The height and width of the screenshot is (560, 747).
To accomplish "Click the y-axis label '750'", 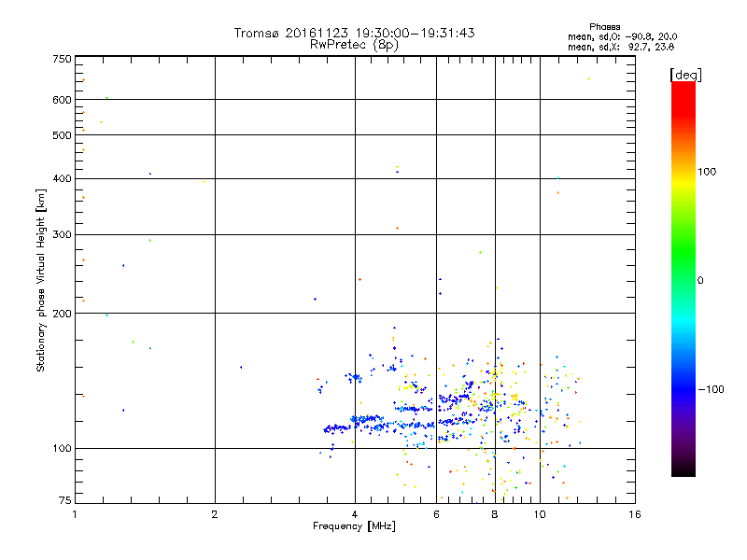I will pos(62,59).
